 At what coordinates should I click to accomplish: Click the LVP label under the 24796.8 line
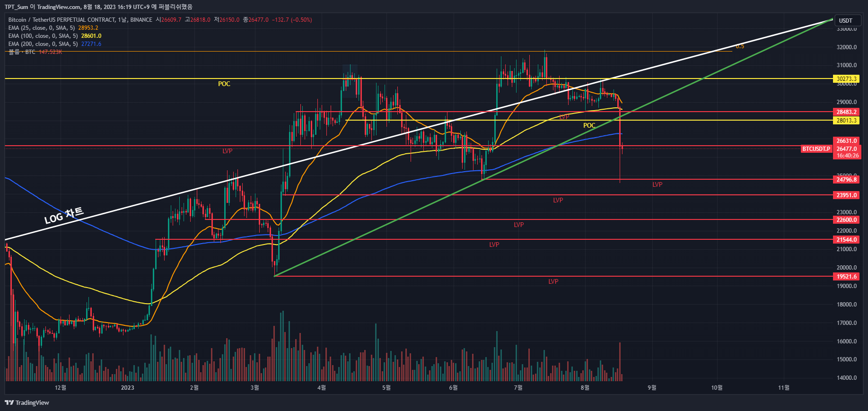click(x=658, y=184)
